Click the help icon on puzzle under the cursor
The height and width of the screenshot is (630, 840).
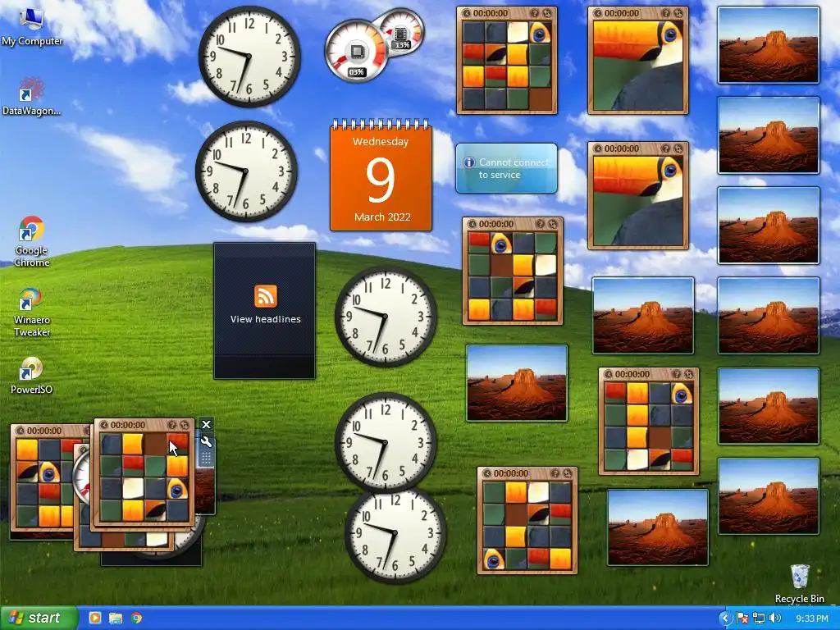point(172,425)
